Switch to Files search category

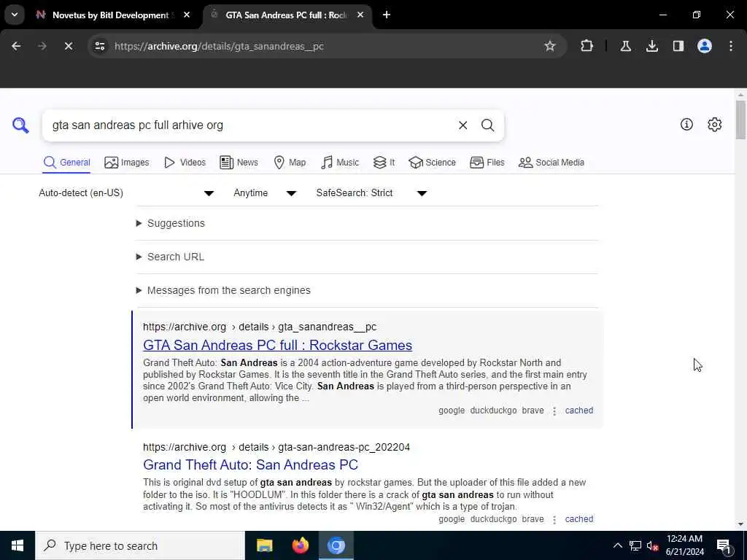[x=487, y=163]
